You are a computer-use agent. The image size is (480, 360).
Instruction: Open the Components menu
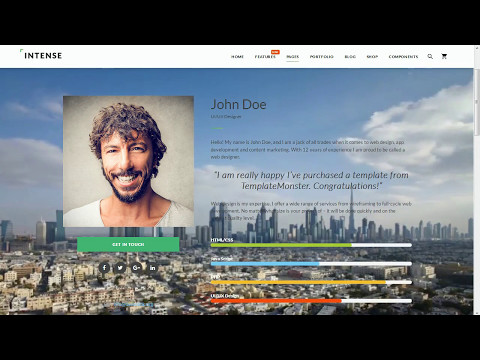tap(403, 57)
